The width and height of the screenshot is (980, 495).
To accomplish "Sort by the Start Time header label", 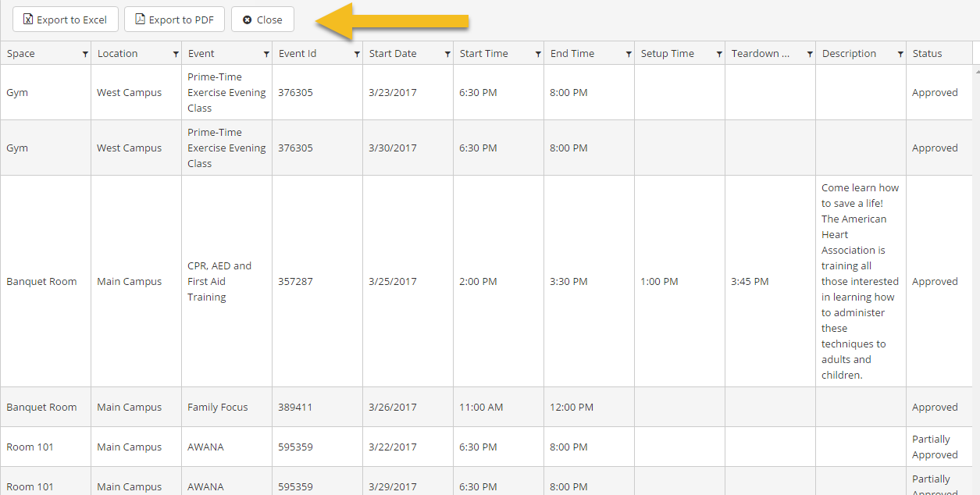I will 484,54.
